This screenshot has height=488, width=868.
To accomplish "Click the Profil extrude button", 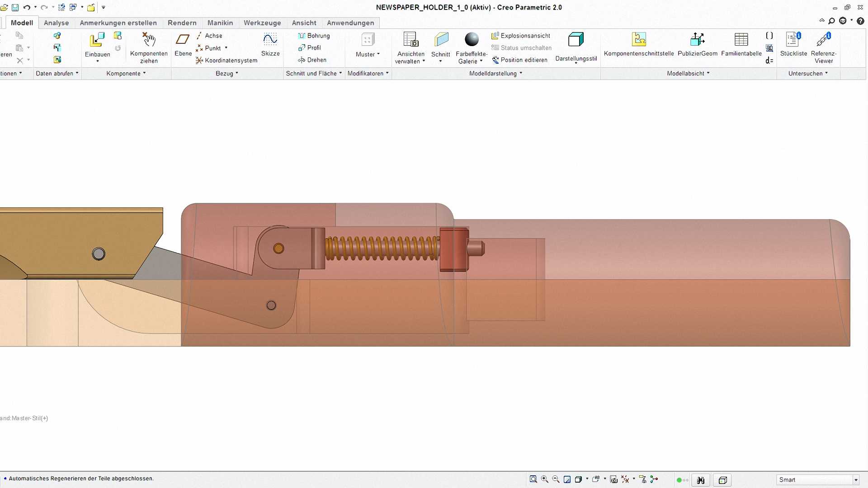I will pos(309,48).
